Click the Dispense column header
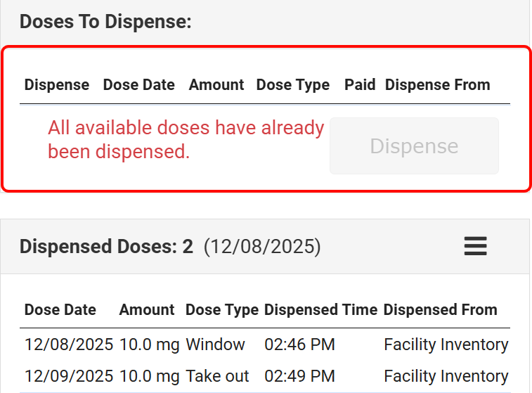 click(x=57, y=85)
